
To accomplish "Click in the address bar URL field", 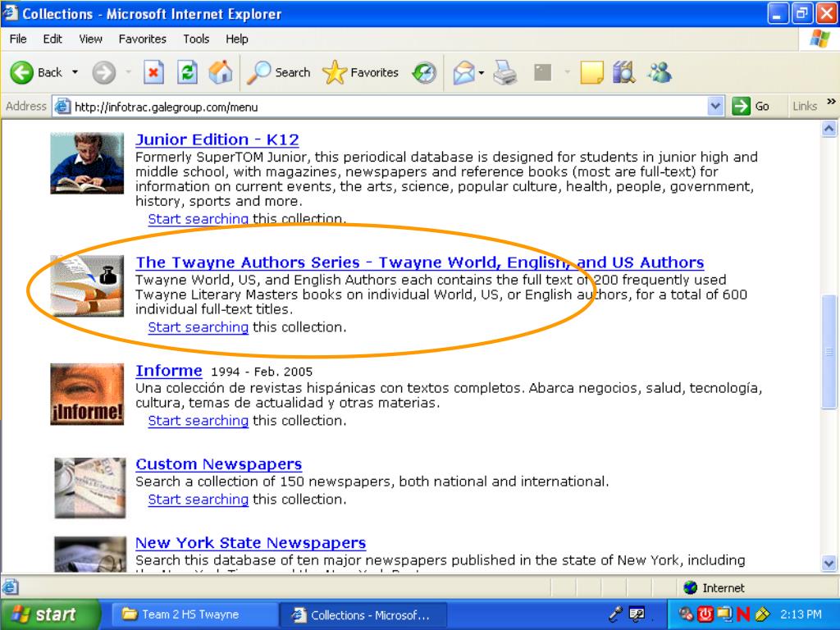I will (388, 107).
